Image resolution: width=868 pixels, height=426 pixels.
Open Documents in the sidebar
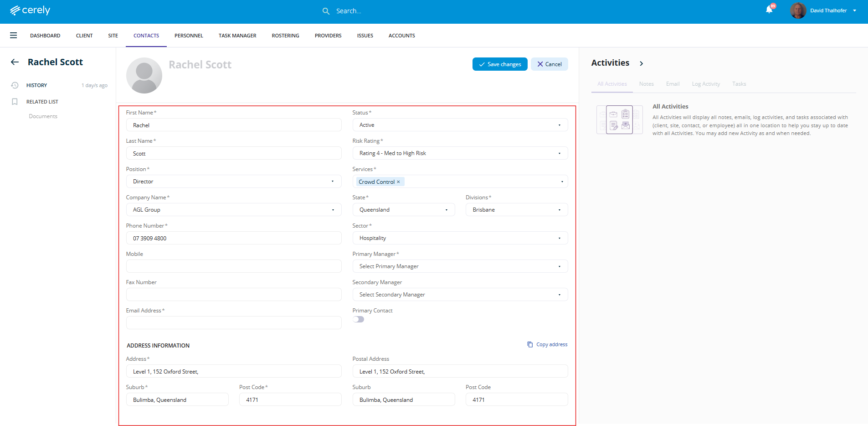pos(43,116)
